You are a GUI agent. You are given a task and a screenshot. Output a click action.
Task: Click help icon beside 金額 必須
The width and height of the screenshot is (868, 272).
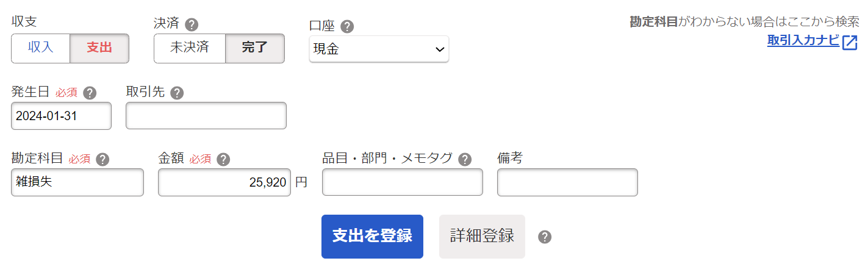point(223,160)
